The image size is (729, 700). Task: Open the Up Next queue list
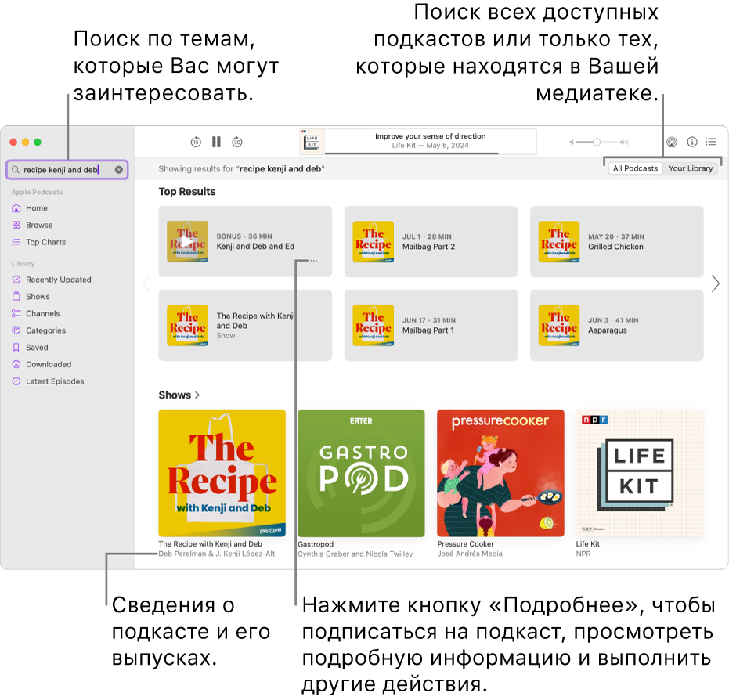(x=711, y=142)
